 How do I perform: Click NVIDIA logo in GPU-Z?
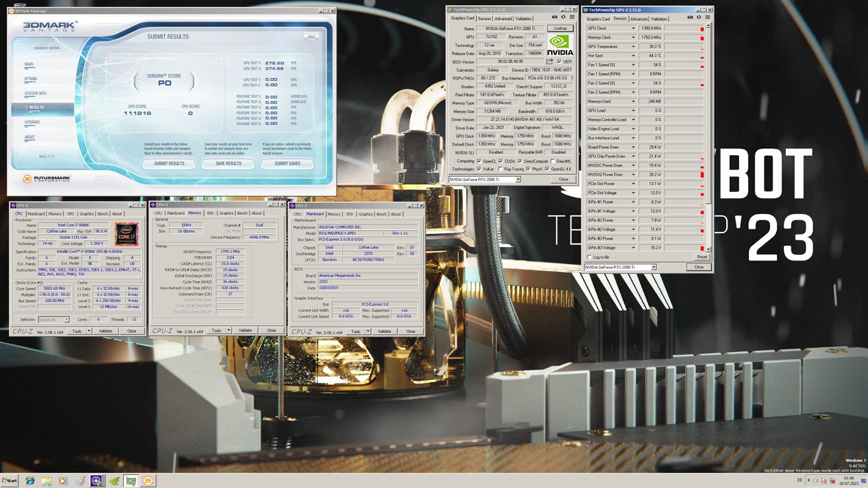[560, 44]
